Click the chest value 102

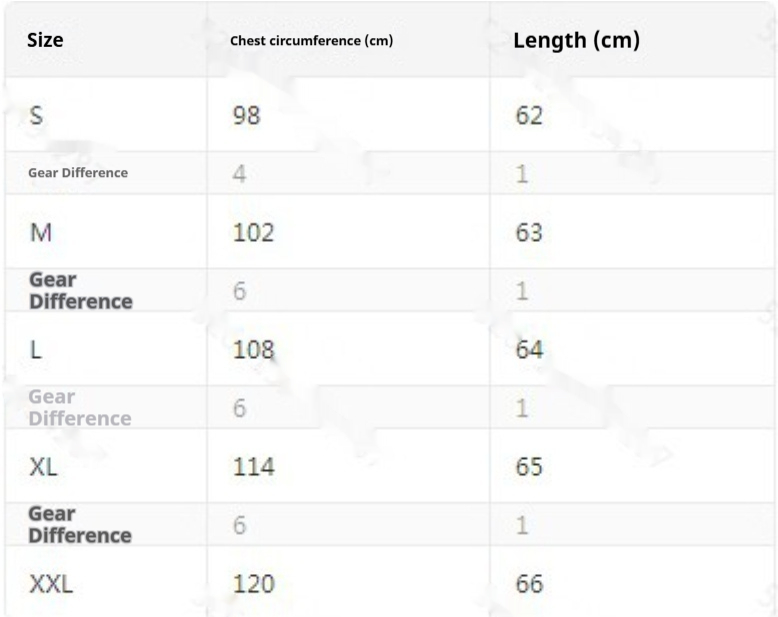click(254, 232)
